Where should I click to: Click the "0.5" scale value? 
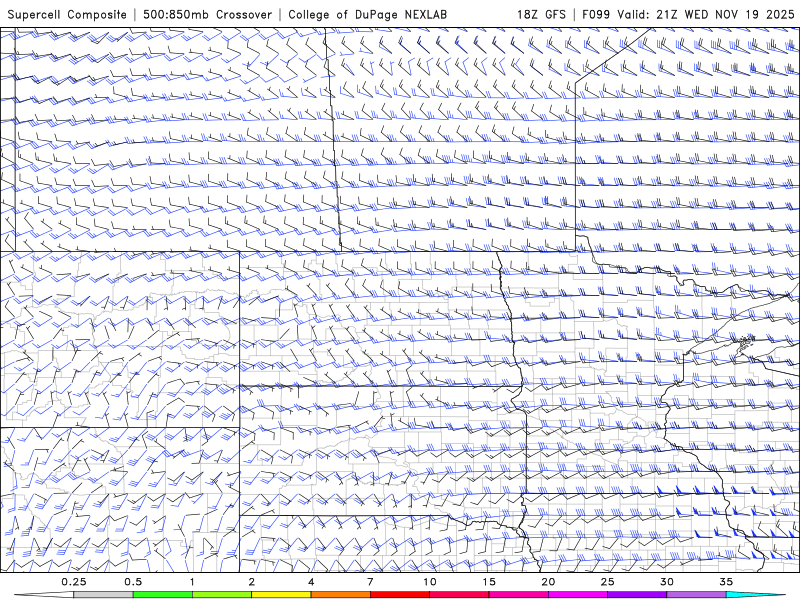tap(133, 582)
